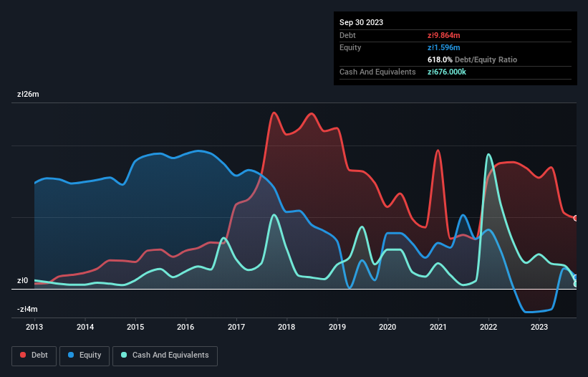
Task: Click the red Debt endpoint marker
Action: [576, 219]
